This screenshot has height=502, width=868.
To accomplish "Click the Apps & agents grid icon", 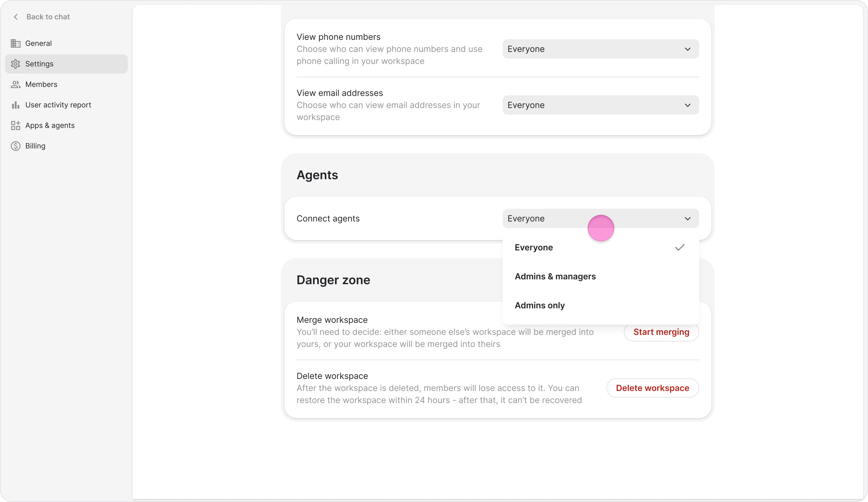I will [15, 125].
